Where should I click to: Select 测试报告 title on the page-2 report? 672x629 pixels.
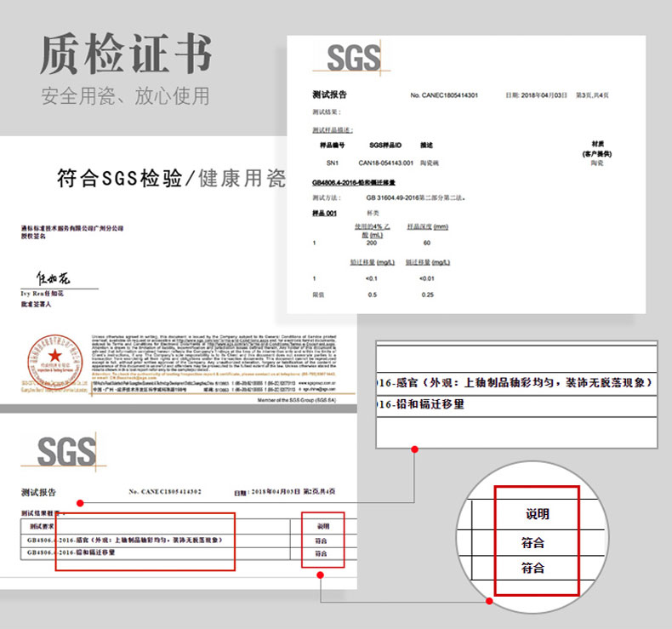(38, 492)
